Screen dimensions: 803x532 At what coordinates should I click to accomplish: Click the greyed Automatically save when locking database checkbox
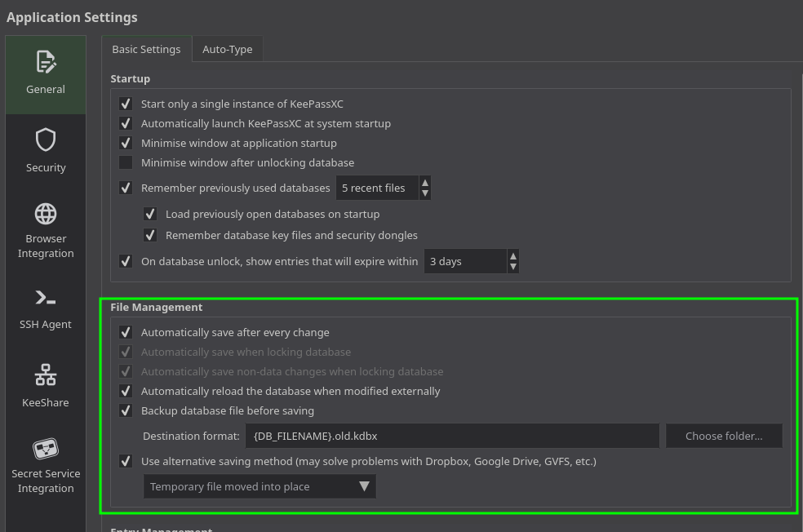126,352
